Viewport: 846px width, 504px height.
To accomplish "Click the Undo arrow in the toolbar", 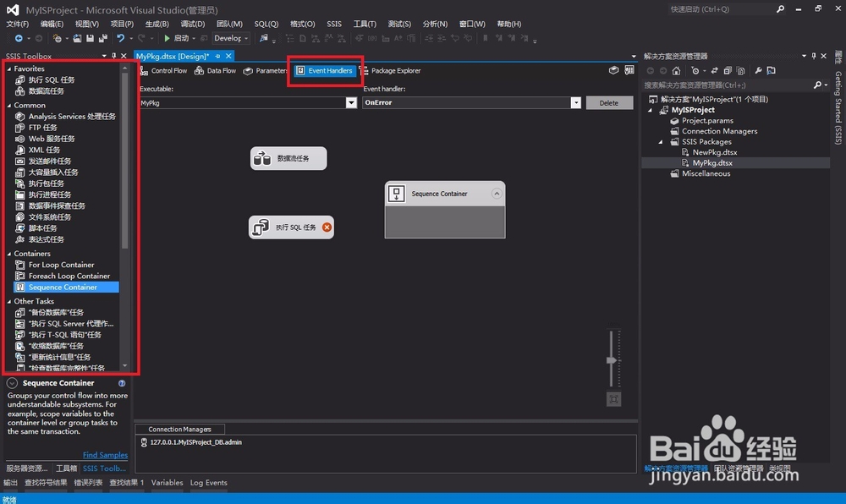I will pos(120,38).
